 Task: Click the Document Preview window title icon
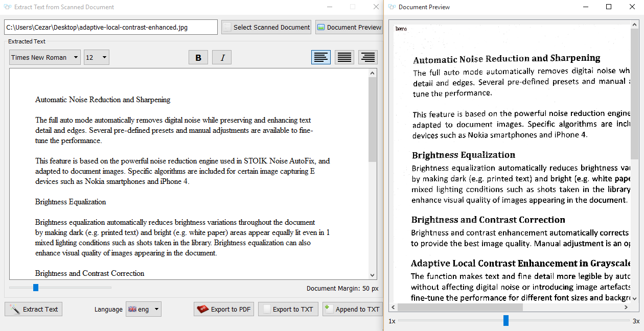pos(392,7)
